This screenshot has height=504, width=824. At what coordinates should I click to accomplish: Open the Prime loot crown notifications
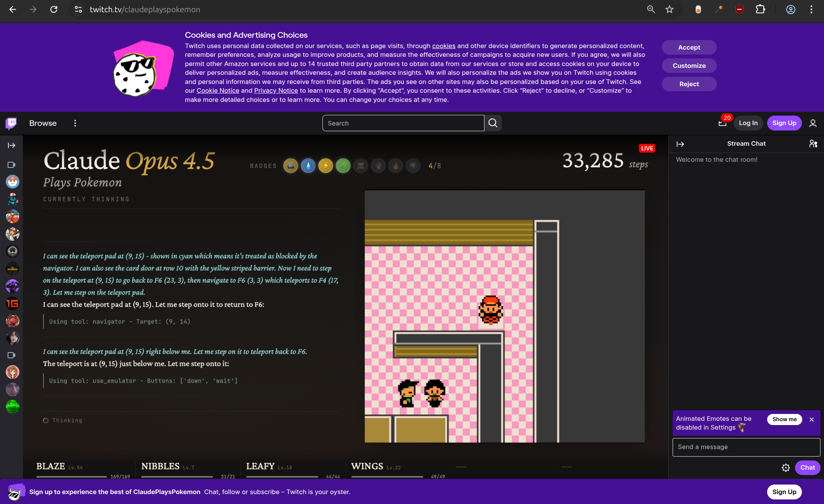tap(722, 123)
